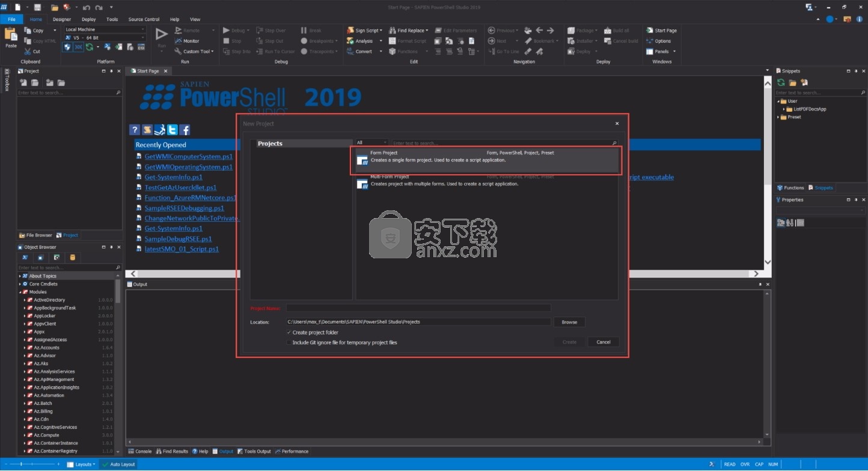Screen dimensions: 868x471
Task: Click the Sign Script icon
Action: [x=350, y=30]
